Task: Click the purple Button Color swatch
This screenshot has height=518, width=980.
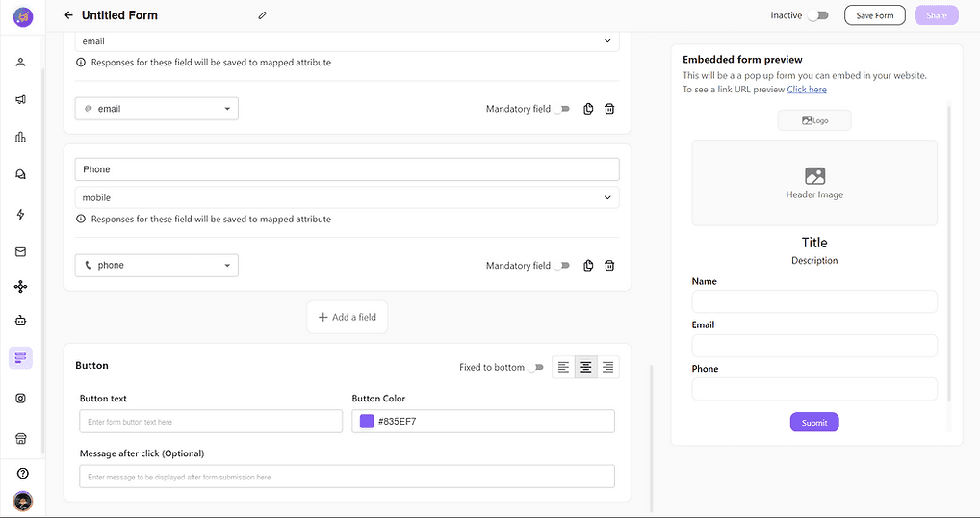Action: (x=367, y=421)
